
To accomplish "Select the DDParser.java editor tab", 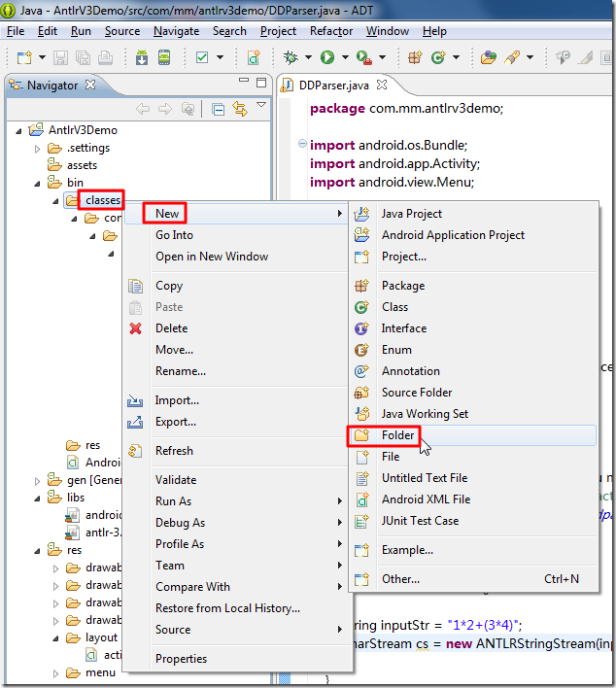I will tap(333, 86).
